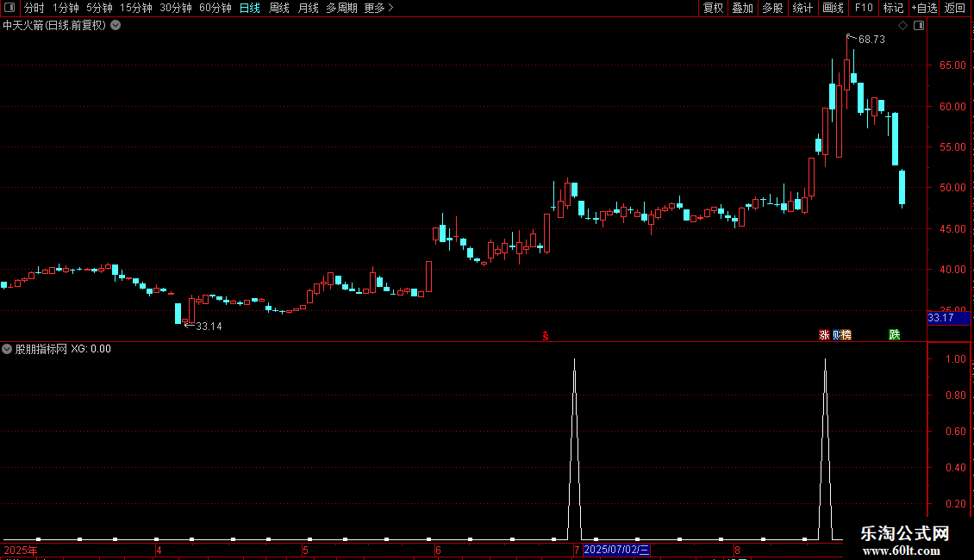Click the 财 marker on chart
Image resolution: width=974 pixels, height=560 pixels.
[836, 334]
